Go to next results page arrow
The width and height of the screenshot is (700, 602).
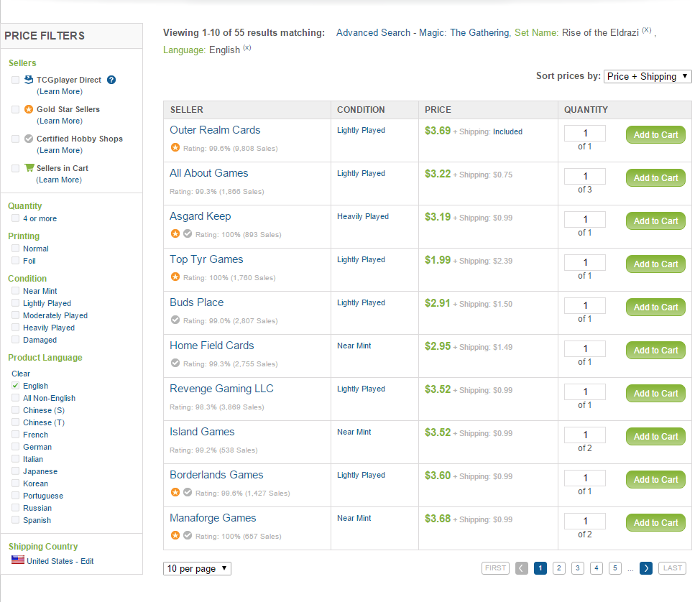tap(646, 568)
